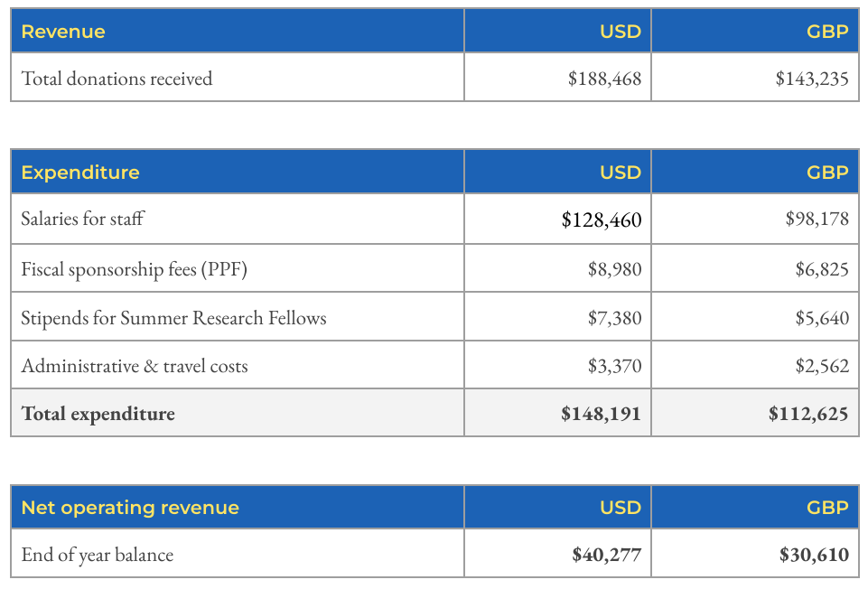Click the Salaries for staff label
Viewport: 868px width, 589px height.
tap(82, 219)
